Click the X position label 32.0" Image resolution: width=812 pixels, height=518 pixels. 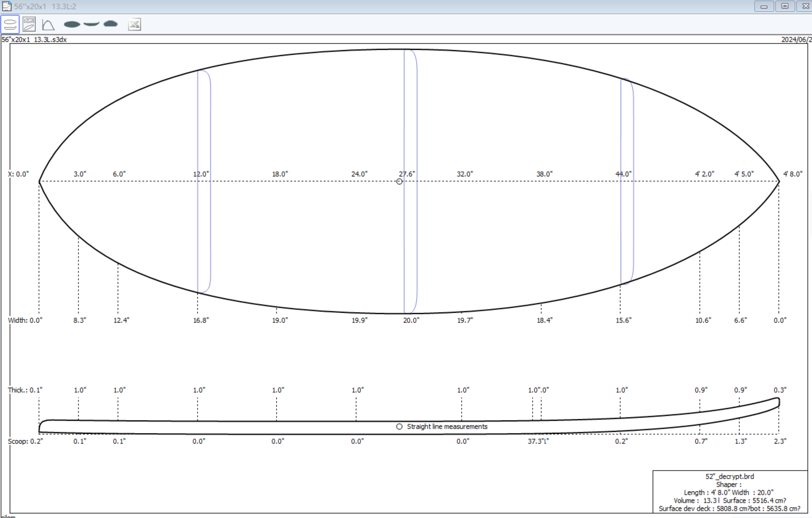coord(465,174)
